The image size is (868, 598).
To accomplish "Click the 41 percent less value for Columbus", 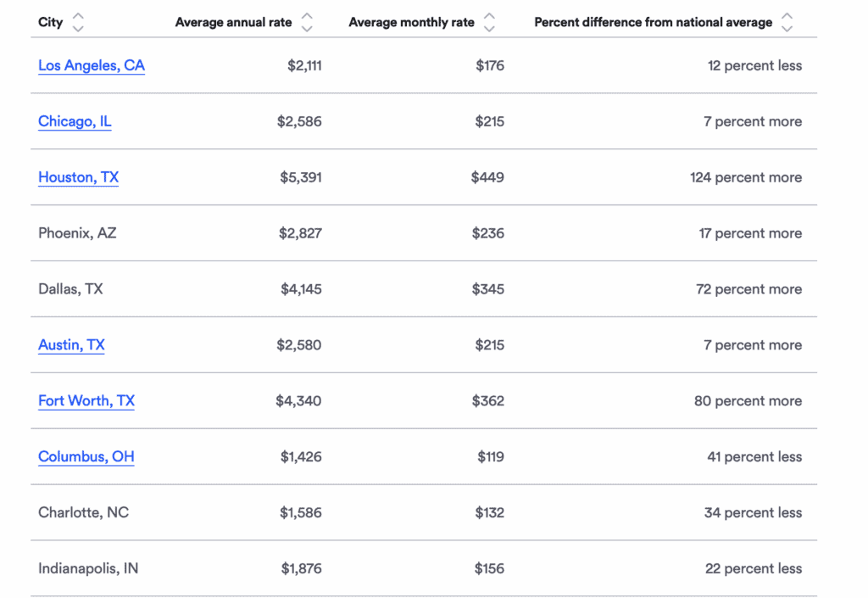I will pyautogui.click(x=754, y=456).
